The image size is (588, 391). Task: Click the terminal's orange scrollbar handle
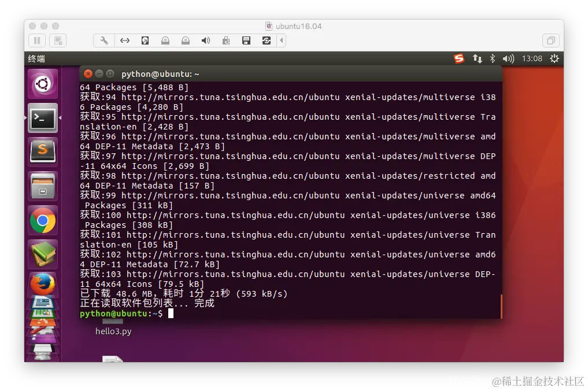click(x=501, y=306)
